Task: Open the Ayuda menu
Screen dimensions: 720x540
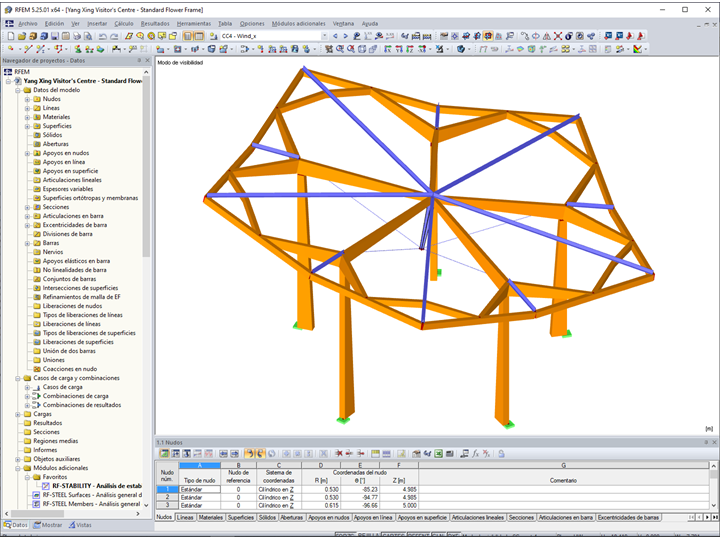Action: pyautogui.click(x=370, y=23)
